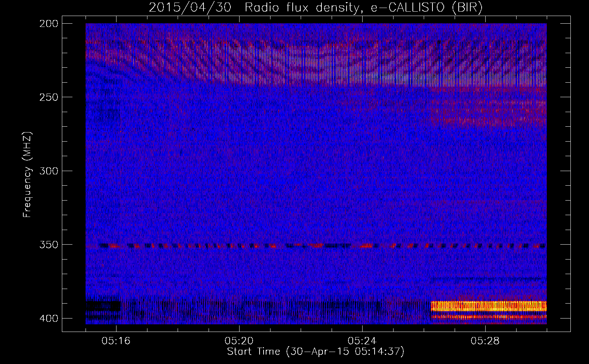
Task: Click the 300 frequency tick label
Action: pos(49,171)
